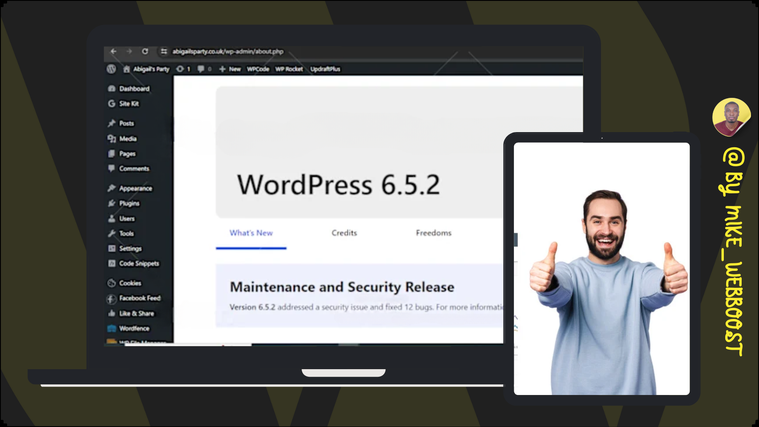Open UpdraftPlus admin bar menu
This screenshot has width=759, height=427.
[325, 69]
